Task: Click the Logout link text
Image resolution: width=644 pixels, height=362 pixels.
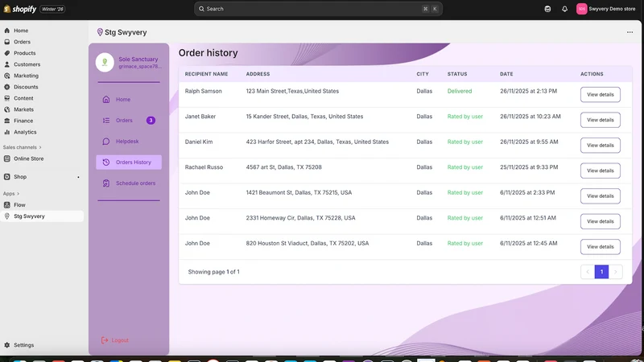Action: 120,340
